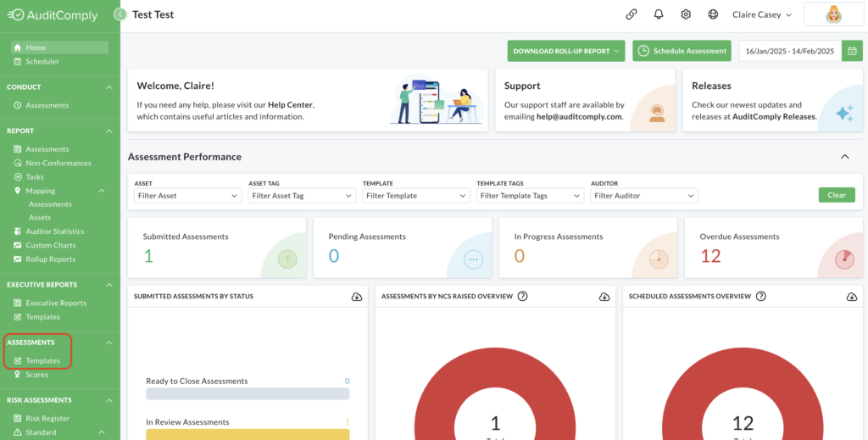
Task: Click the In Progress Assessments clock icon
Action: pos(659,259)
